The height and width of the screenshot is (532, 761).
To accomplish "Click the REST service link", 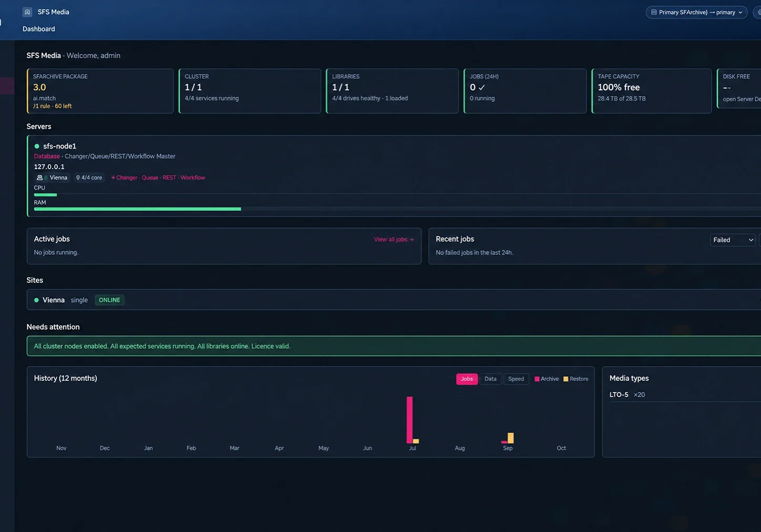I will (169, 178).
